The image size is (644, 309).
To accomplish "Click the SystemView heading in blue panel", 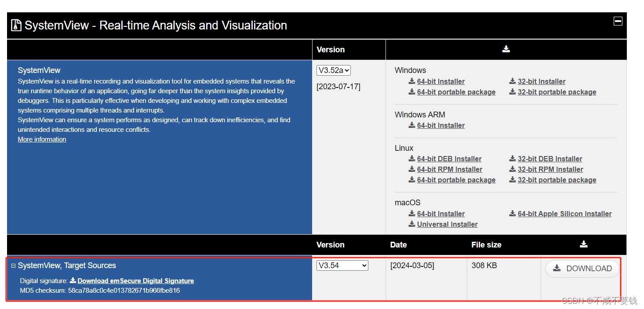I will 39,70.
